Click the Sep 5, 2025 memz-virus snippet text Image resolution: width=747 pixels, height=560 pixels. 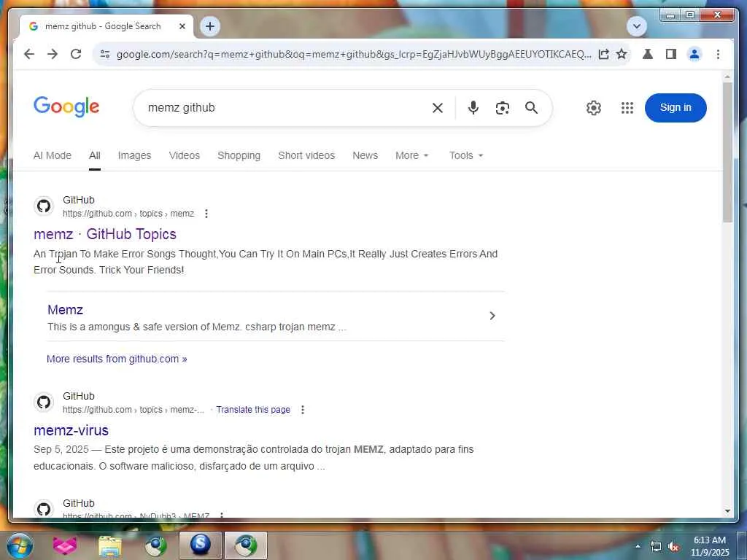coord(253,458)
